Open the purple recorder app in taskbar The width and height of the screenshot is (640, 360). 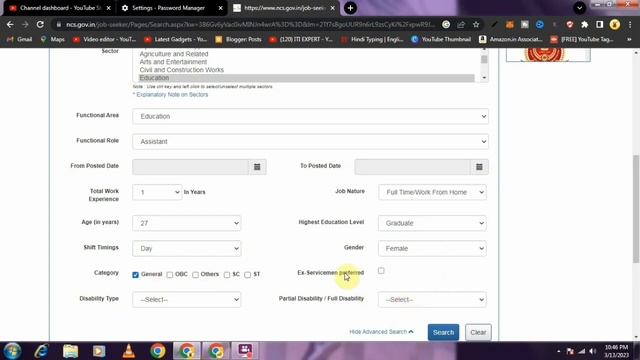(245, 351)
